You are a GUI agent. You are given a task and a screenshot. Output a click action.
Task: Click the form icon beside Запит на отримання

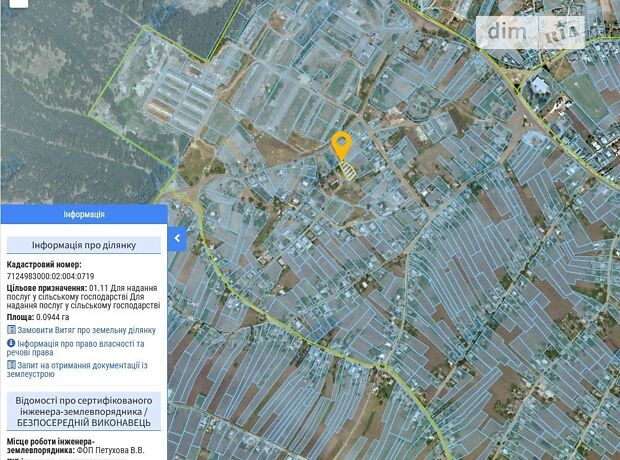coord(11,365)
